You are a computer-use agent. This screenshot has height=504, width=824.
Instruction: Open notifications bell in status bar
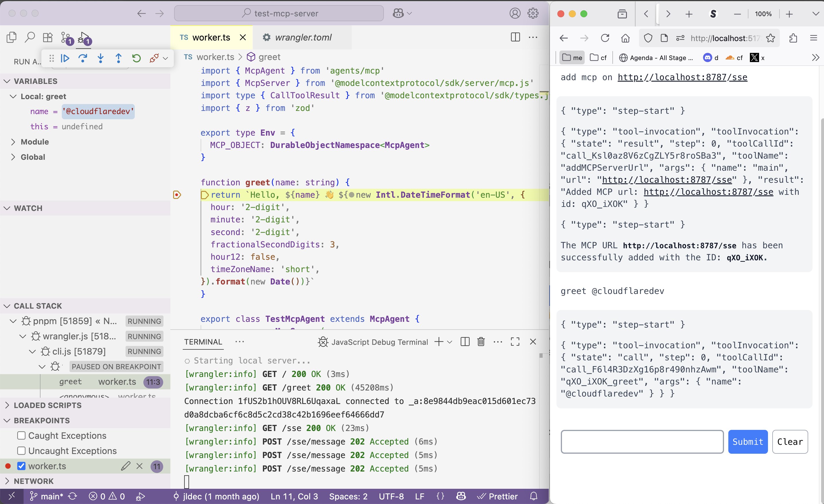534,496
